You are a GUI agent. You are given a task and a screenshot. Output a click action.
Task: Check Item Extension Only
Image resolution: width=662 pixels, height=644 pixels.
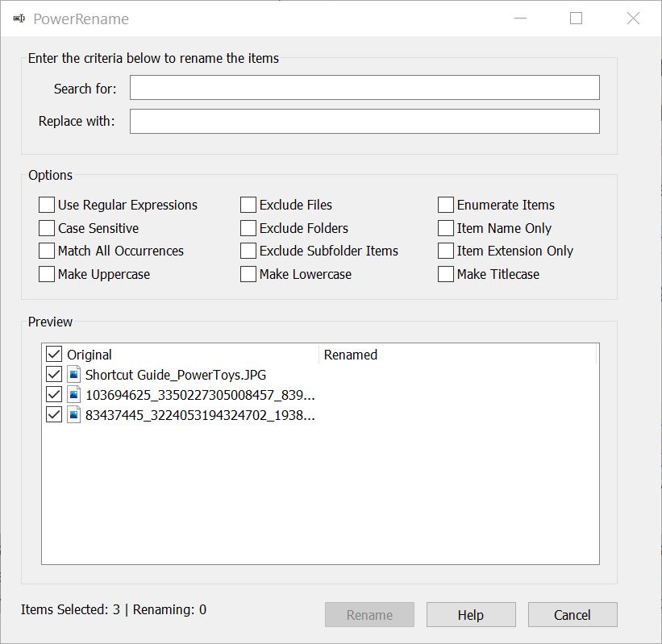pyautogui.click(x=446, y=251)
